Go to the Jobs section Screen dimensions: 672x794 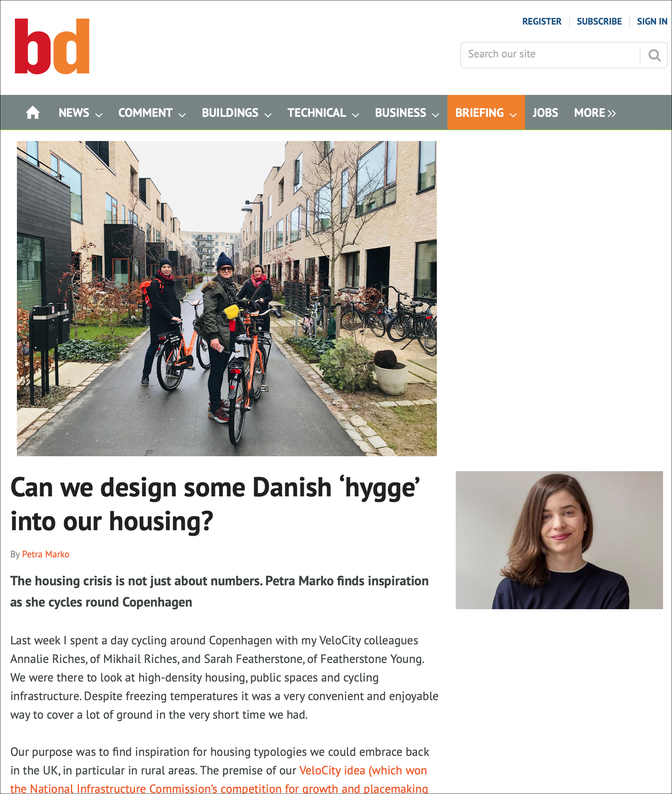click(x=545, y=113)
